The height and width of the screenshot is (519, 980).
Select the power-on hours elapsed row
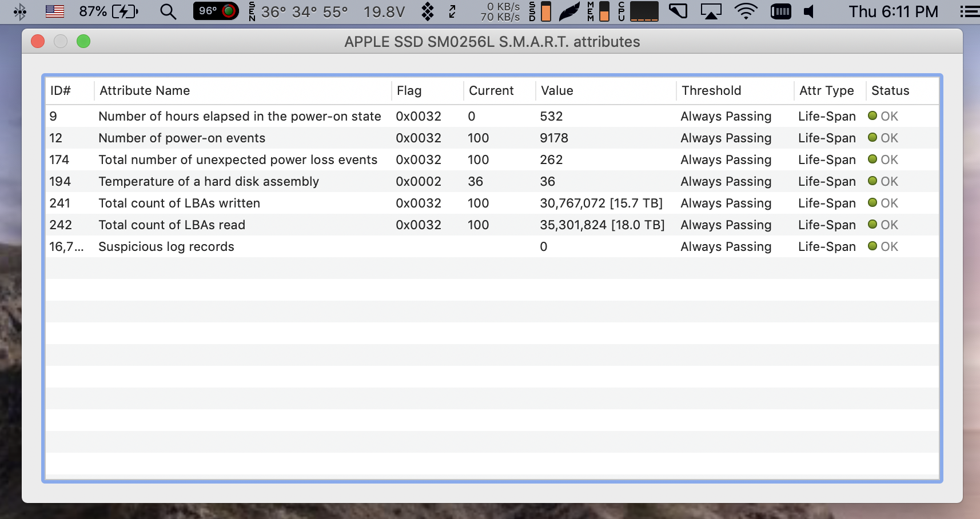[x=492, y=116]
